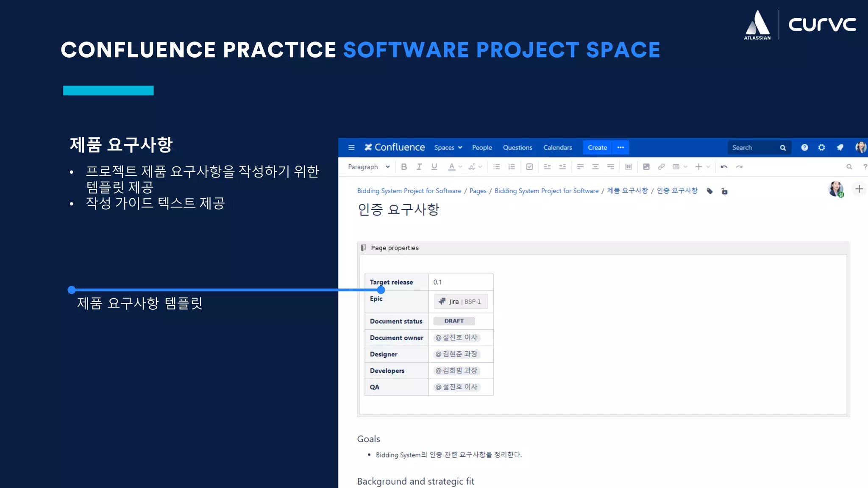Open the notifications rocket icon
The width and height of the screenshot is (868, 488).
point(840,147)
